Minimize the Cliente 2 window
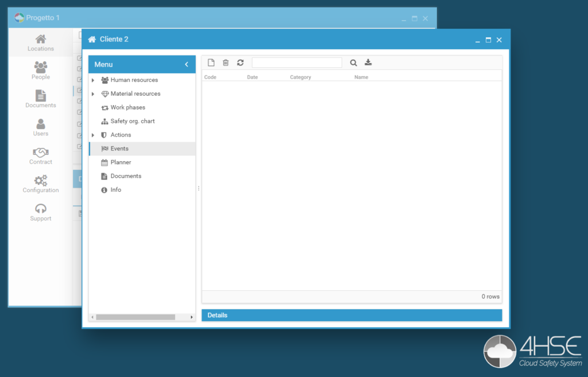Image resolution: width=588 pixels, height=377 pixels. (x=477, y=41)
